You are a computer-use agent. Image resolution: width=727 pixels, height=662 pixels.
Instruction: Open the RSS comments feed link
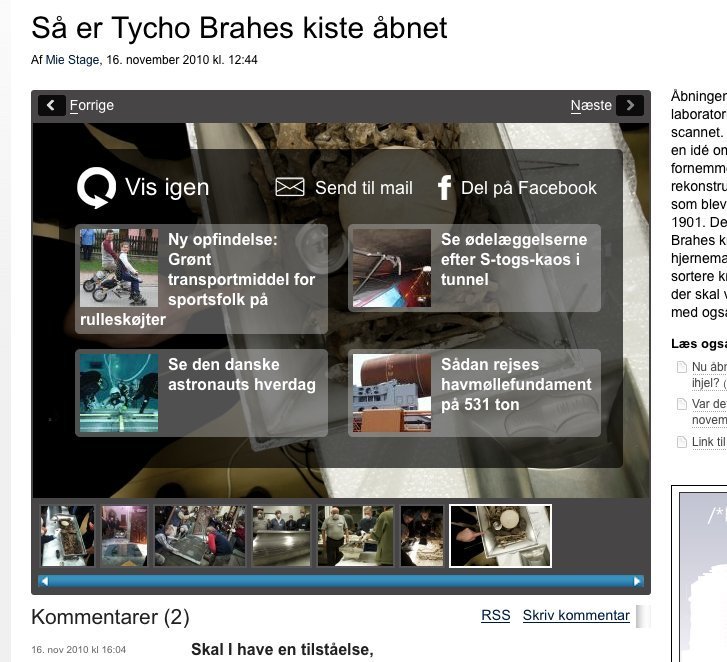[x=495, y=616]
